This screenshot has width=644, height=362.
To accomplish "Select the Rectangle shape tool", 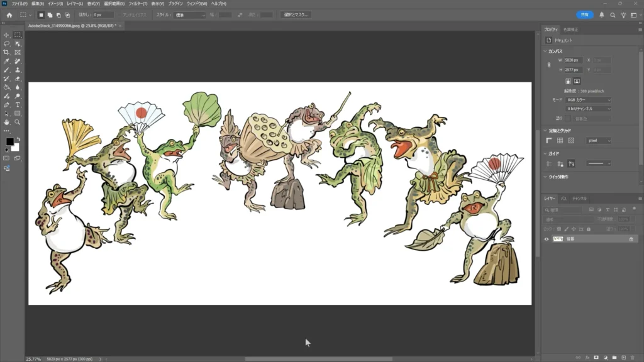I will (18, 114).
